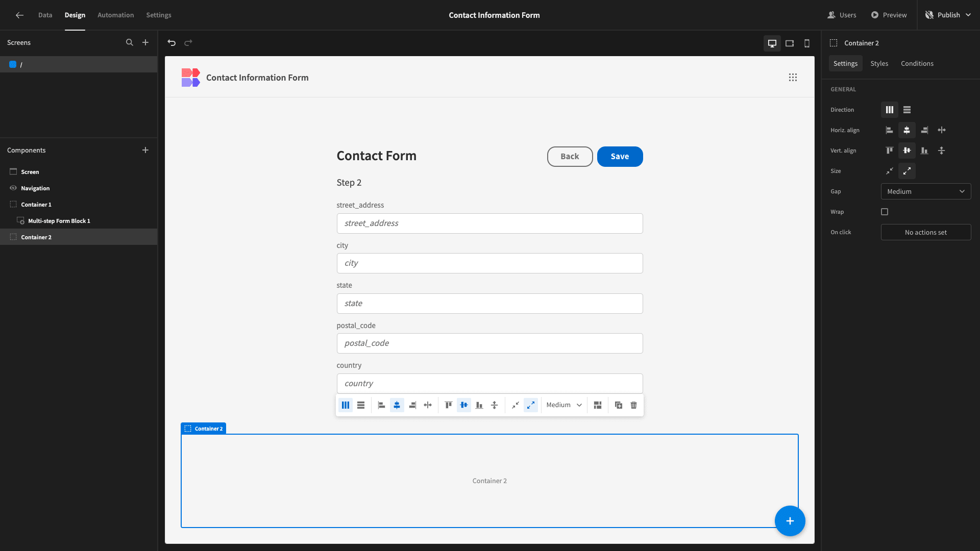Screen dimensions: 980x551
Task: Click the Back button in the form
Action: 570,157
